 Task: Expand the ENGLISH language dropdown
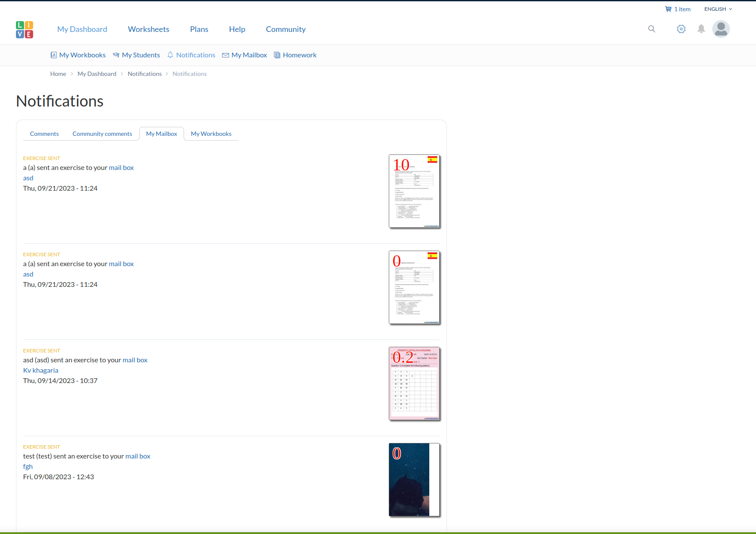[x=718, y=9]
